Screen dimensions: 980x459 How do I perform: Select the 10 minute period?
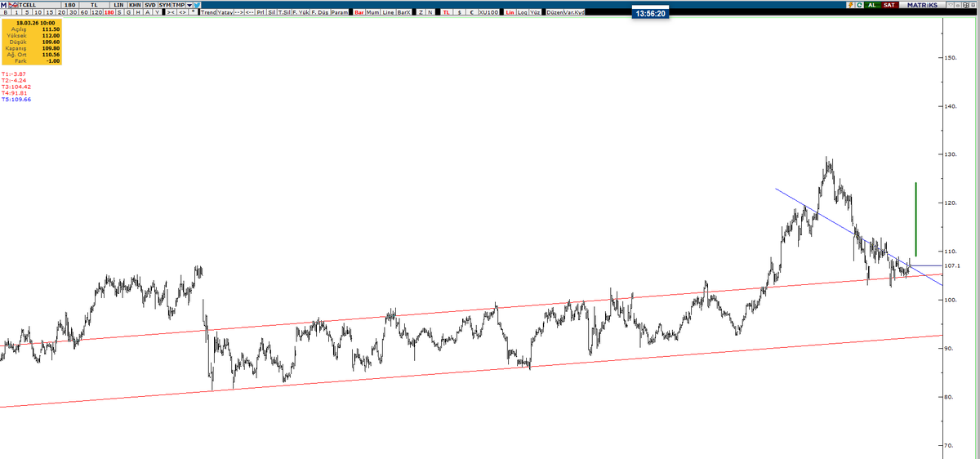38,13
